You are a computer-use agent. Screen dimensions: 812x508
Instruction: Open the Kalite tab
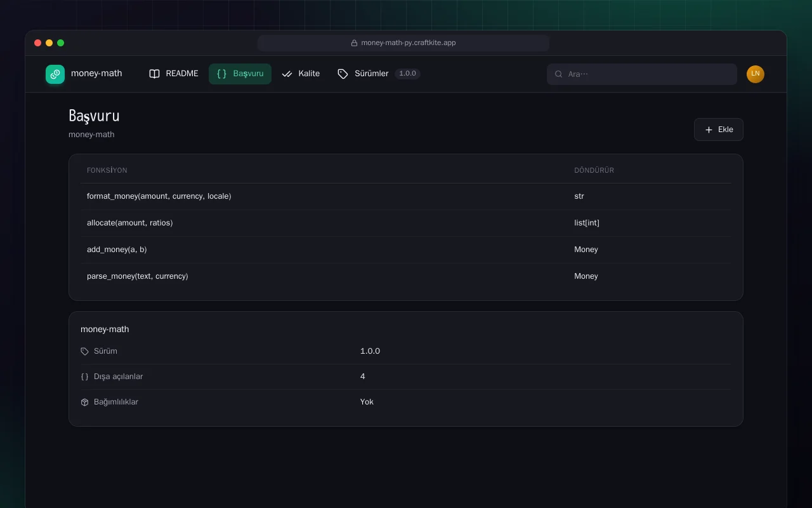301,74
